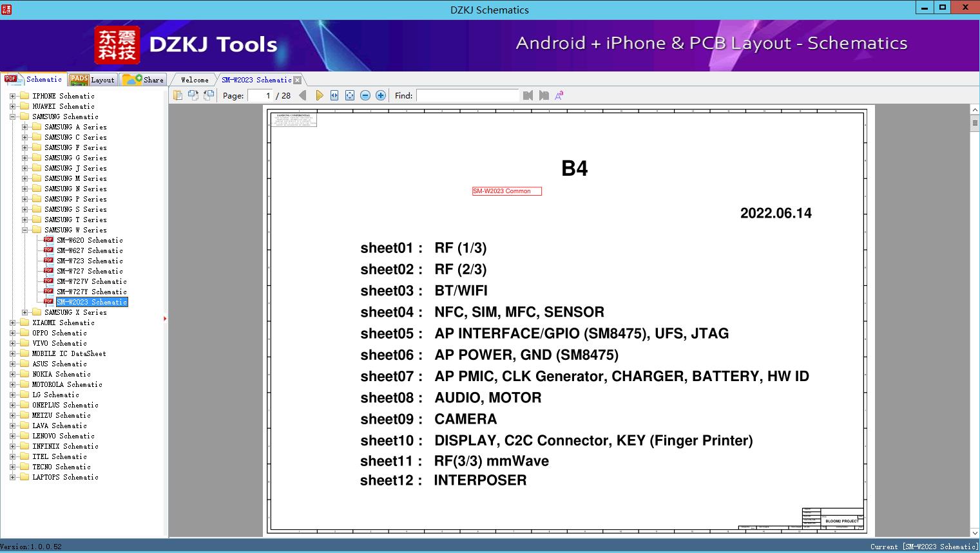Click the DZKJ red logo icon

tap(117, 44)
